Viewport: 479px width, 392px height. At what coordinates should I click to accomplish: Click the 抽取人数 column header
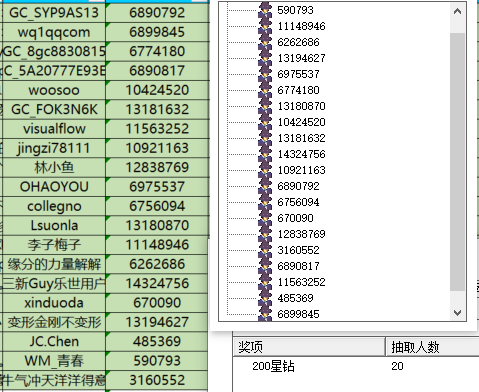click(432, 347)
